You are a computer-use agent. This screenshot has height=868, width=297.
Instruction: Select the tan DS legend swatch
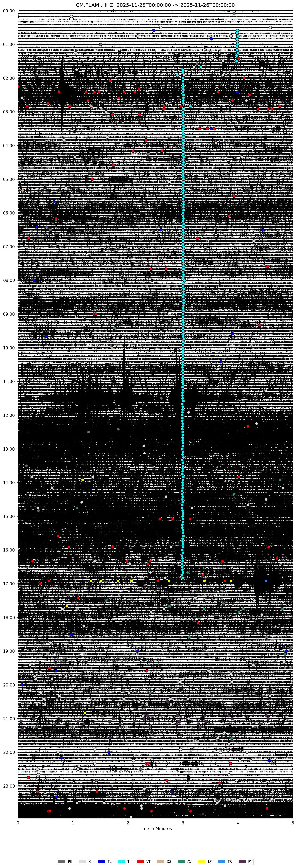(161, 862)
